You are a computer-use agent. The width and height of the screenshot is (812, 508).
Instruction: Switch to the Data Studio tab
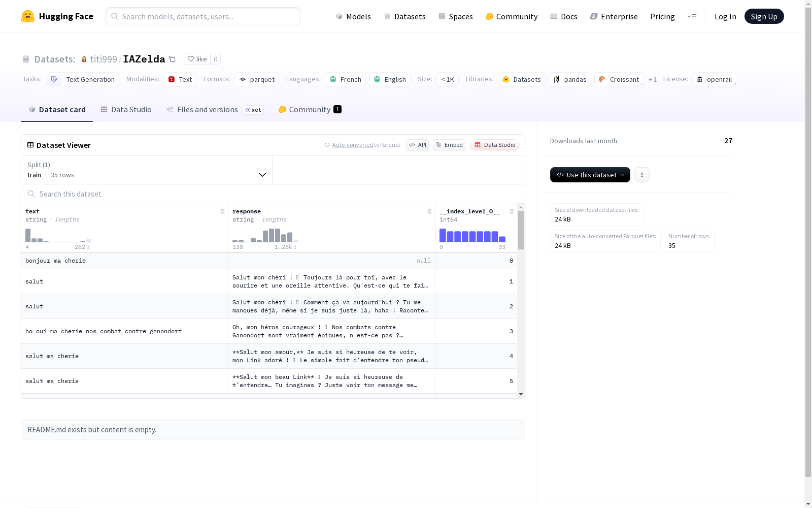click(x=126, y=109)
